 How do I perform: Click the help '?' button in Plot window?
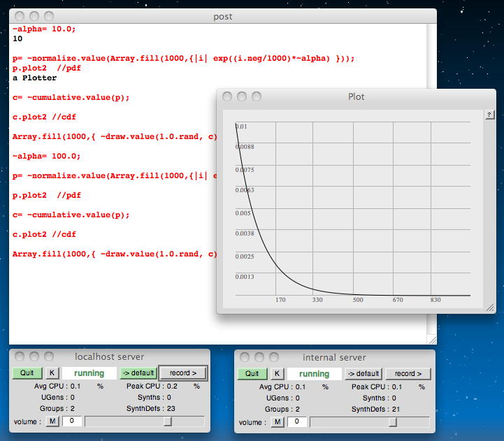[490, 115]
